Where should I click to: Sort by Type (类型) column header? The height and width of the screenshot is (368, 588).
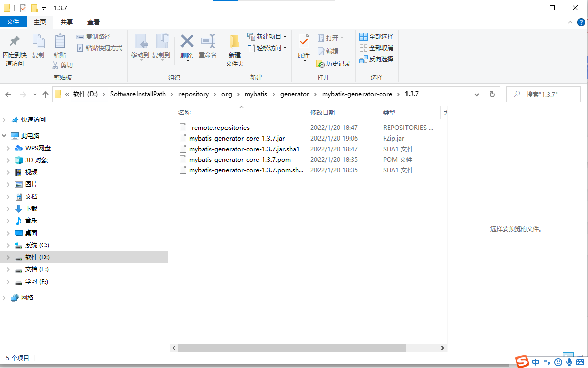[x=389, y=112]
